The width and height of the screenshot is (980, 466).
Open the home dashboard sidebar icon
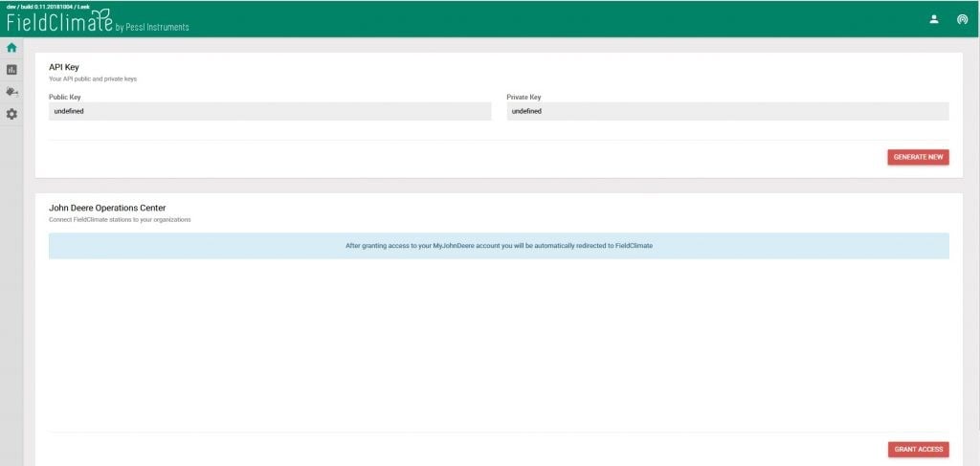11,48
